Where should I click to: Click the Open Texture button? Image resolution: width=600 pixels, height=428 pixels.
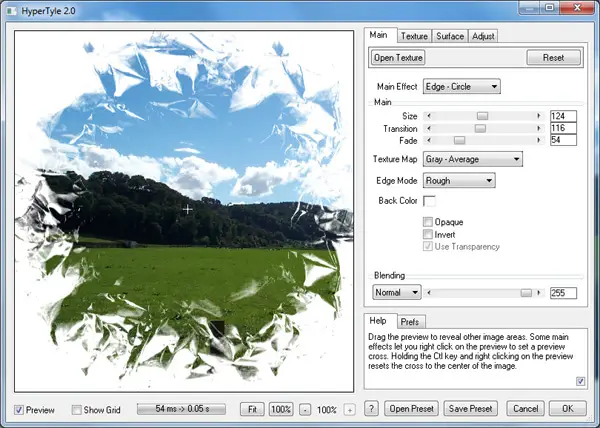398,57
